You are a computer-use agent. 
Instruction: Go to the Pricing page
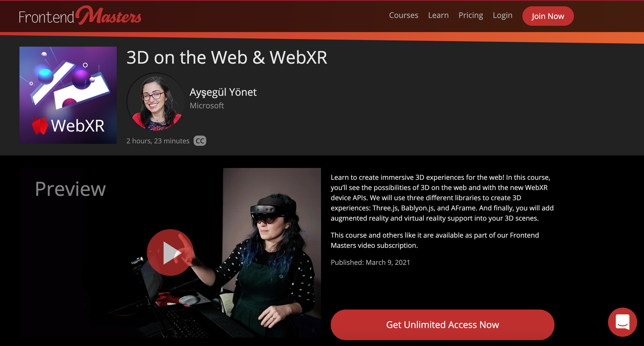pos(471,15)
